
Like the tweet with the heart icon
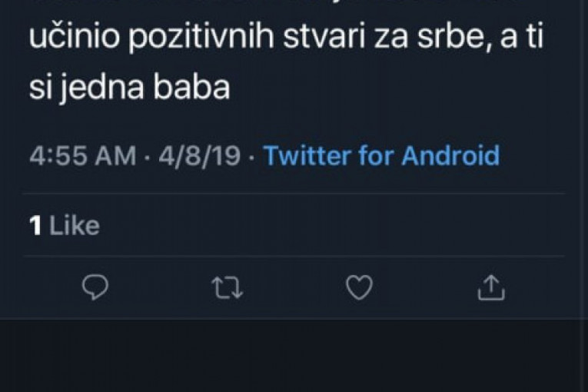[358, 288]
